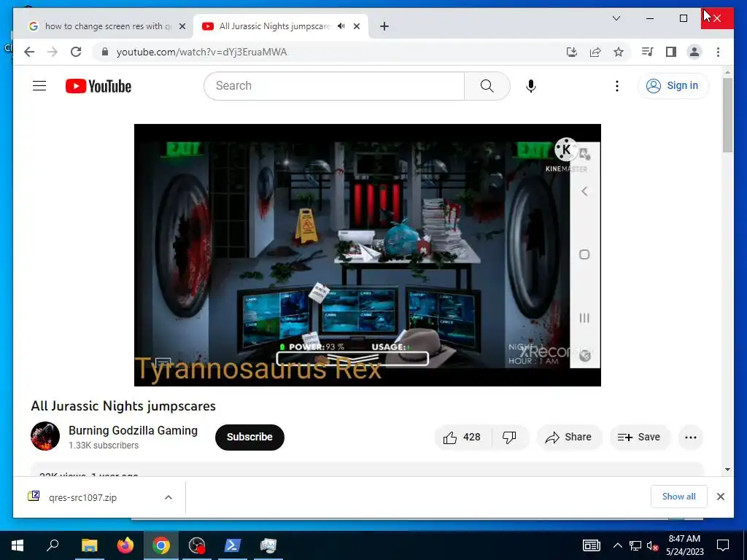Screen dimensions: 747x560
Task: Open the Windows Start menu
Action: (18, 545)
